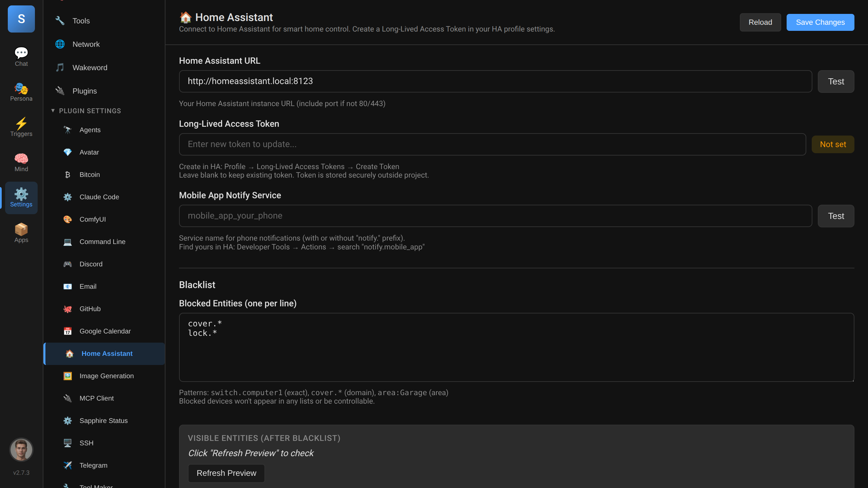Select the Command Line plugin entry
Image resolution: width=868 pixels, height=488 pixels.
coord(104,242)
